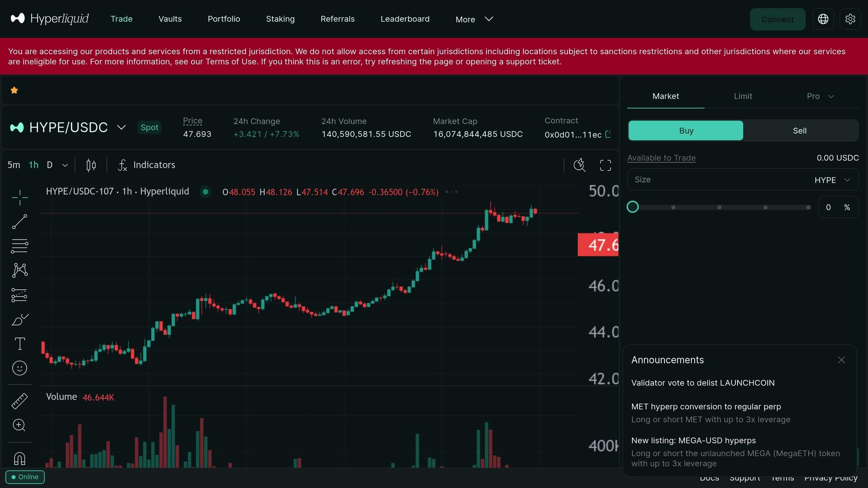This screenshot has width=868, height=488.
Task: Open the chart quick search icon
Action: coord(579,165)
